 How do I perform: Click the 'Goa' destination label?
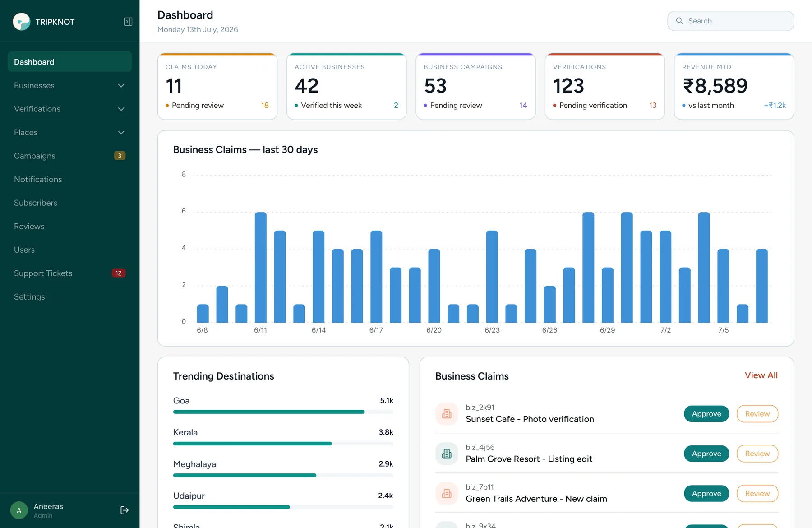click(181, 401)
